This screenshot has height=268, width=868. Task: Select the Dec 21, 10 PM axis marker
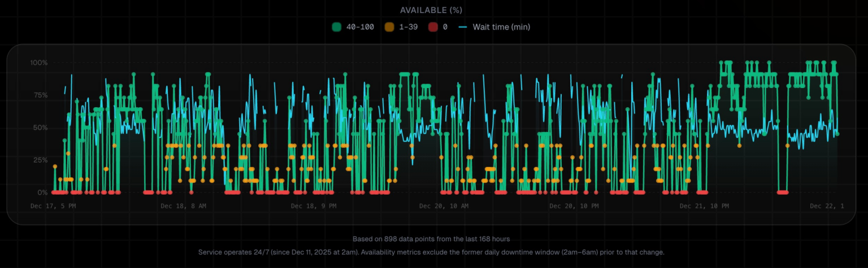pyautogui.click(x=704, y=206)
